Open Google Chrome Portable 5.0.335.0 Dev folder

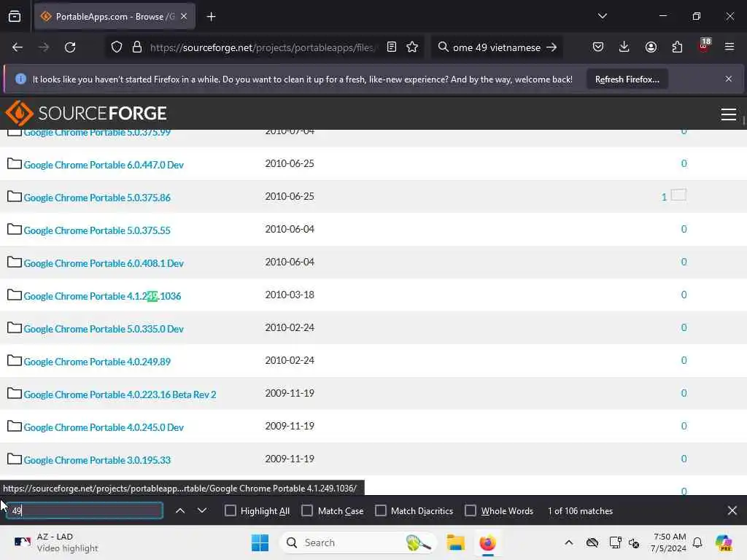coord(104,329)
